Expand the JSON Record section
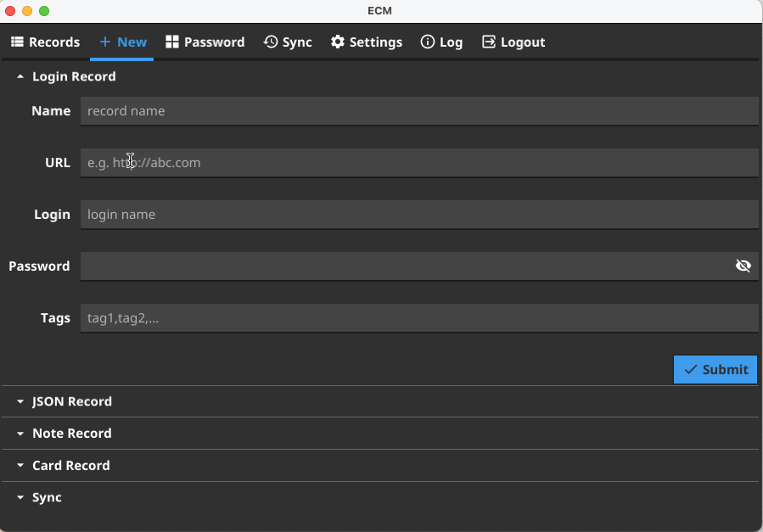 pos(20,402)
